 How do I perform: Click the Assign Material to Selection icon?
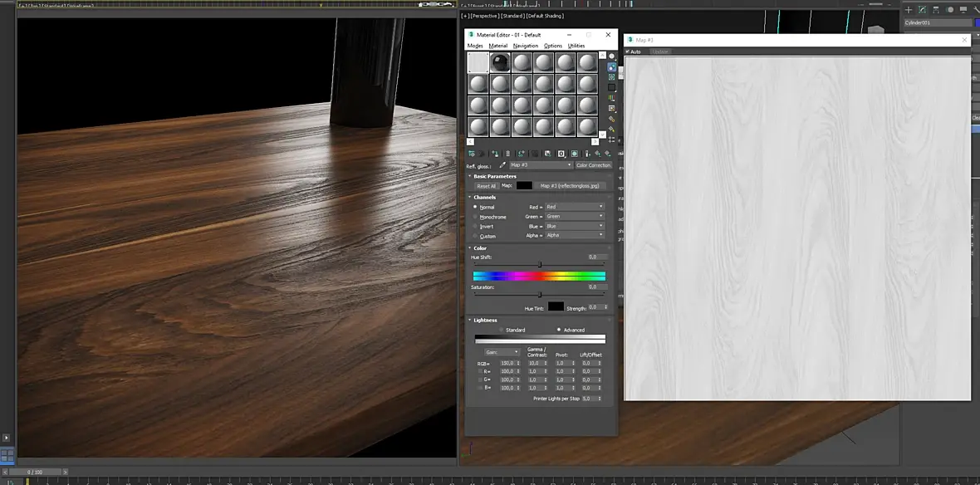coord(495,154)
